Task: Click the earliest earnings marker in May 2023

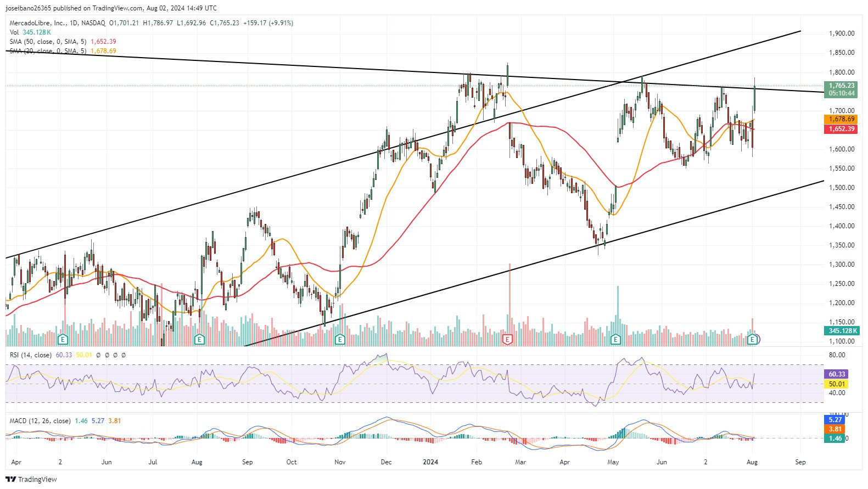Action: pyautogui.click(x=63, y=340)
